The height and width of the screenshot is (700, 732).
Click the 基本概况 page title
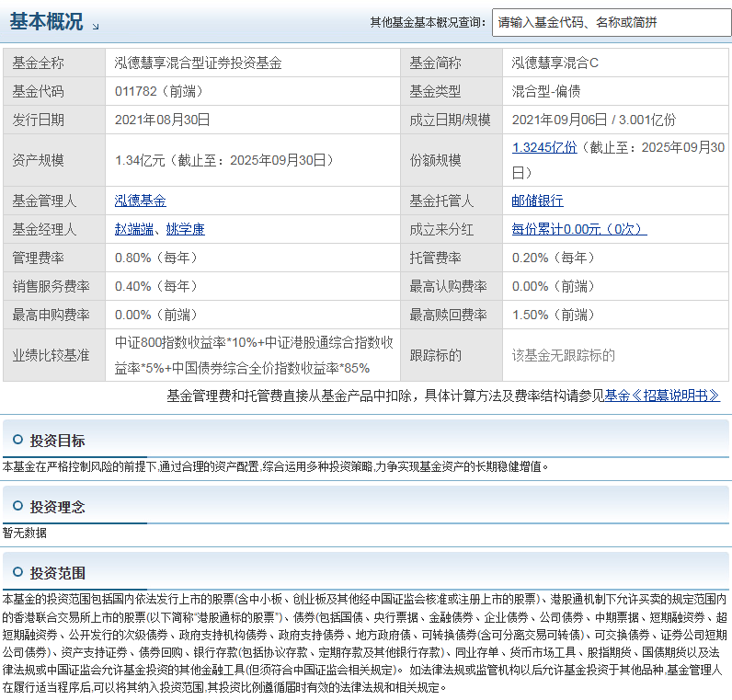(46, 22)
